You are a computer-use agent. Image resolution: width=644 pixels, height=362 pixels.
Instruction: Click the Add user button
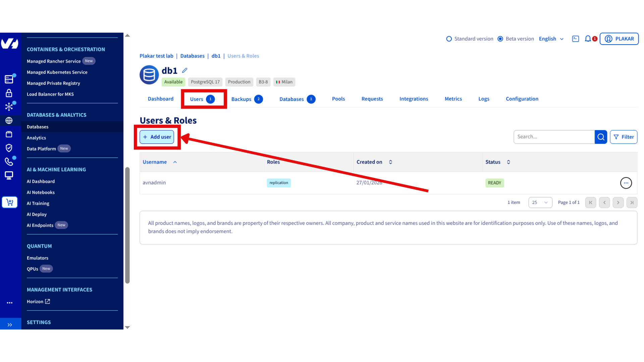point(157,137)
